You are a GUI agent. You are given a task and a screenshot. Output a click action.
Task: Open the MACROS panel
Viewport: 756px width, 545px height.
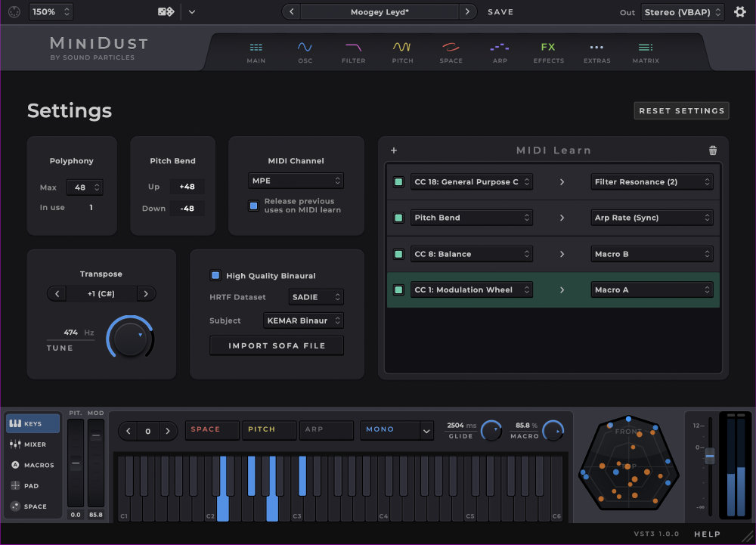(x=32, y=465)
